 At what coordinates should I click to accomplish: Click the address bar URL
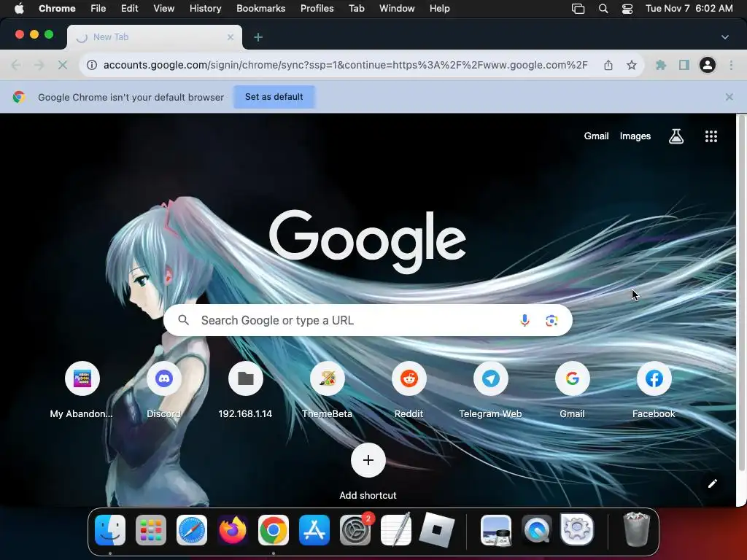coord(345,65)
